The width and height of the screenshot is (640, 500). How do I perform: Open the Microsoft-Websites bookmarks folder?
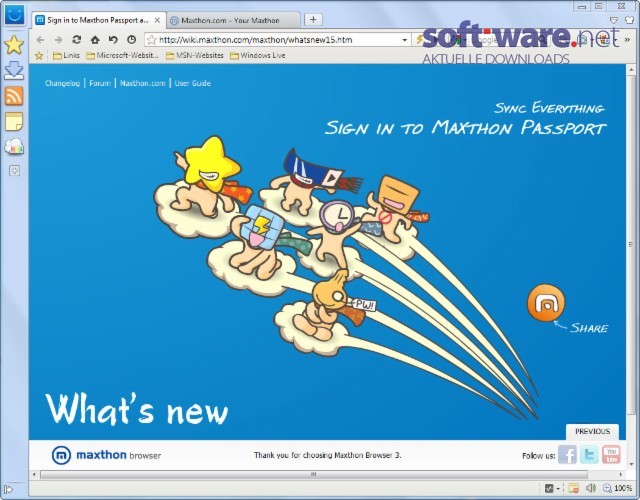click(x=122, y=56)
